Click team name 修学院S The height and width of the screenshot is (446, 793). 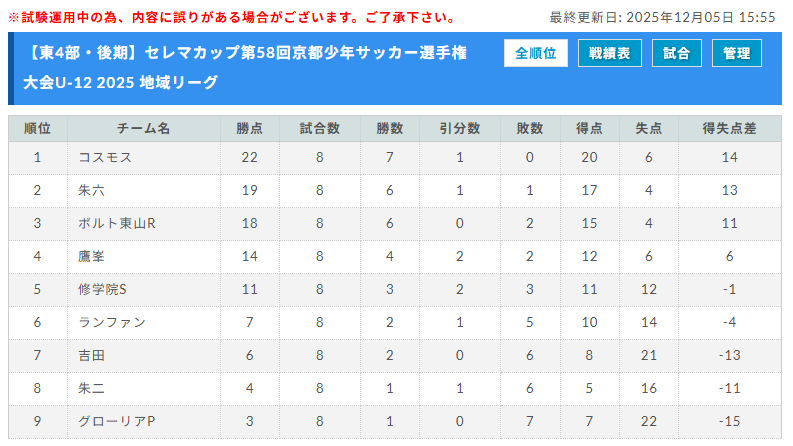tap(102, 289)
